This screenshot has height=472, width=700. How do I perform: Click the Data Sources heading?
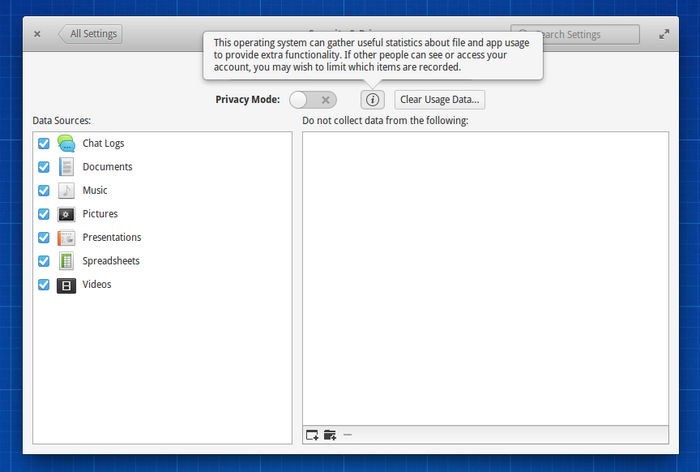click(x=62, y=121)
